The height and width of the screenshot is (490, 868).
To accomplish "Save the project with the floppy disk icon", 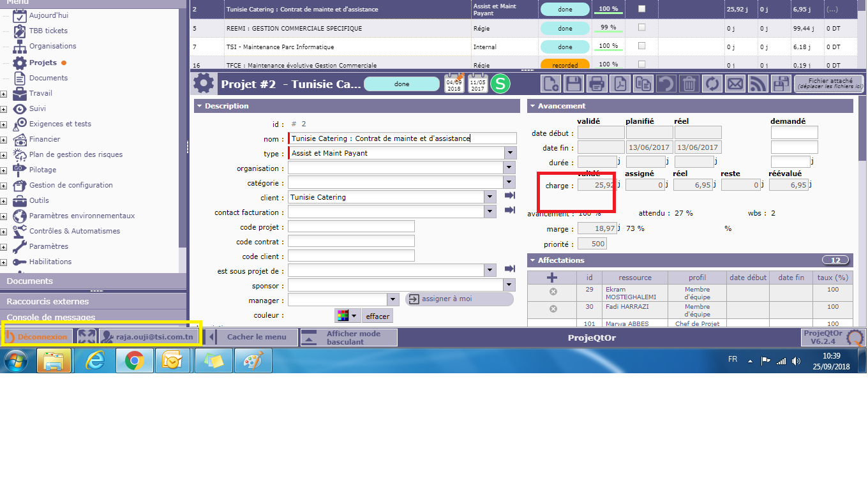I will [x=573, y=84].
